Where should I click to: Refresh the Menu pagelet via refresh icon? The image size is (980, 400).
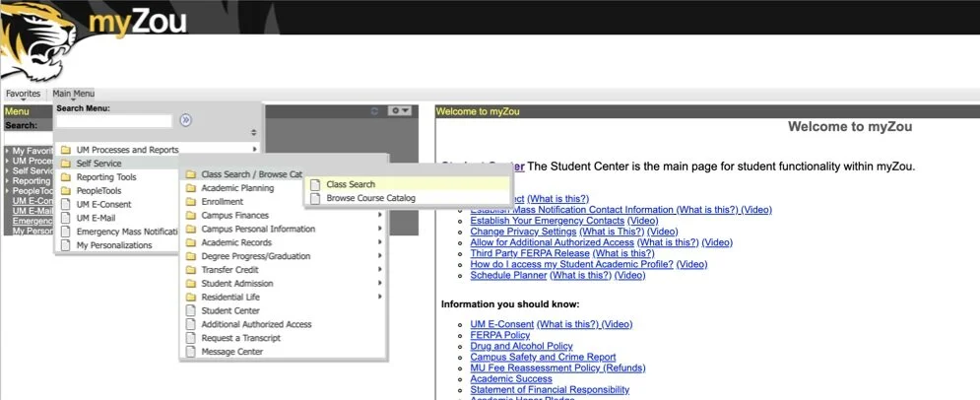374,111
